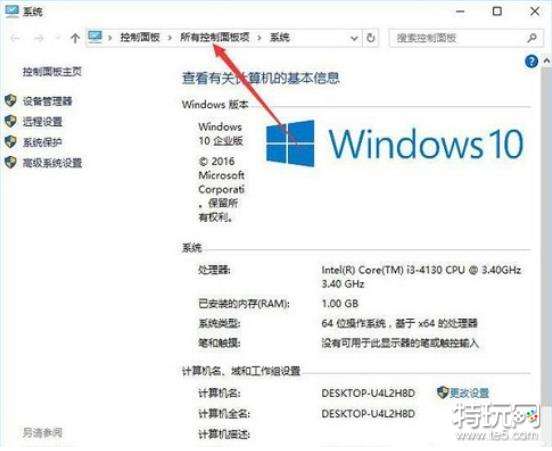The image size is (552, 451).
Task: Expand chevron after 控制面板 breadcrumb
Action: click(x=170, y=37)
